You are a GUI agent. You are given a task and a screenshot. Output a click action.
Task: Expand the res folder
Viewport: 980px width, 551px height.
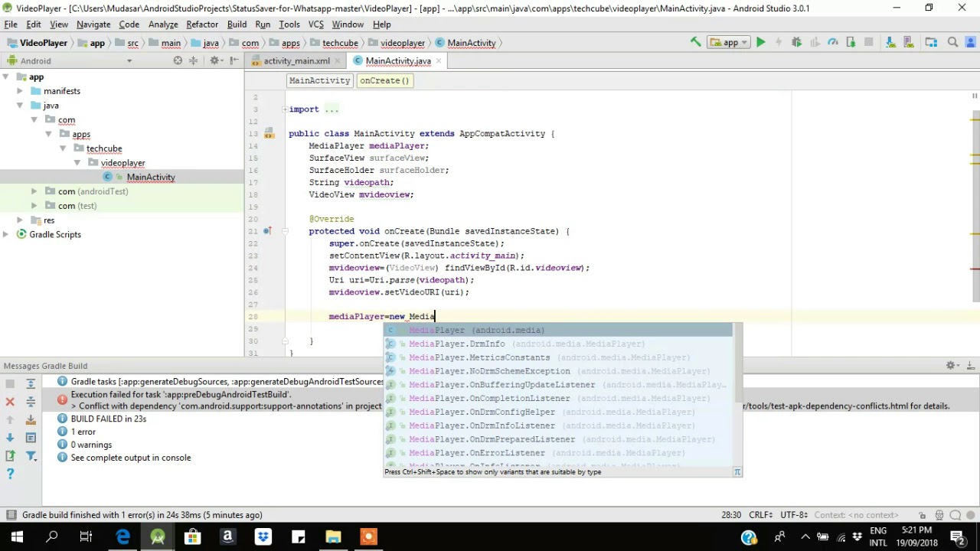tap(20, 220)
